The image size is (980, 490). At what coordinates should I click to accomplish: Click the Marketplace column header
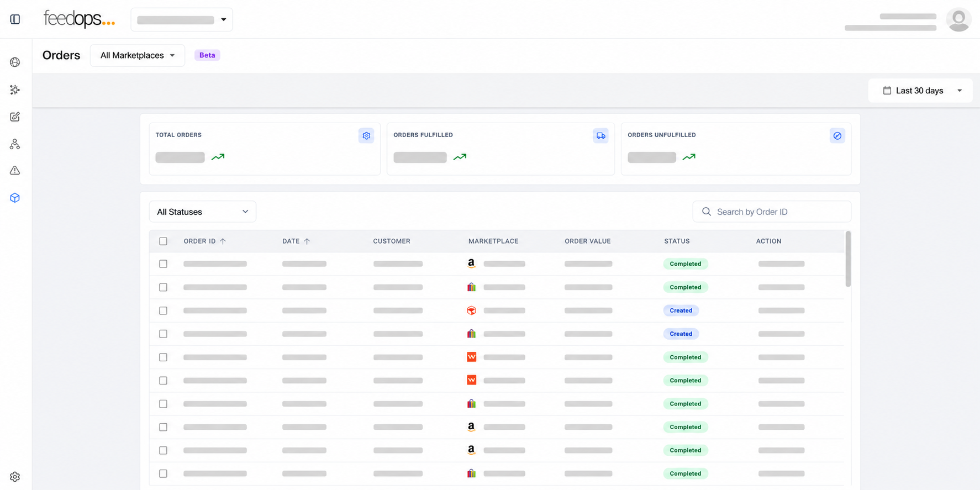[x=493, y=241]
